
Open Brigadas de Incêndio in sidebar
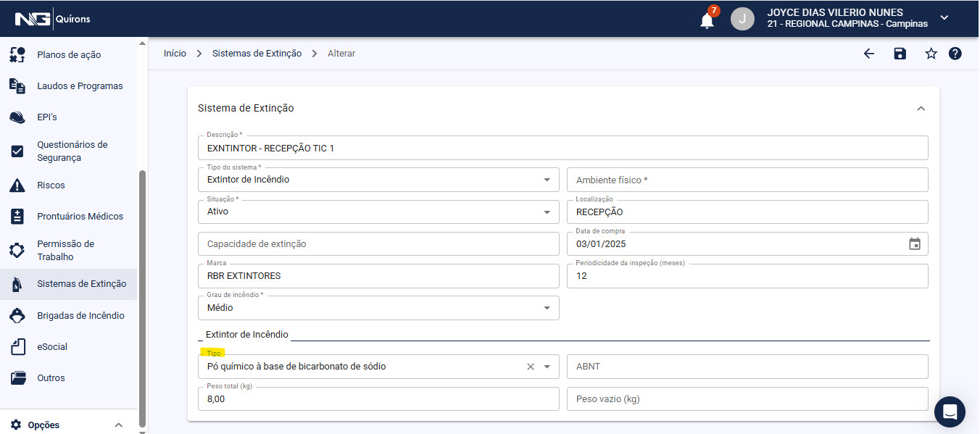click(80, 316)
